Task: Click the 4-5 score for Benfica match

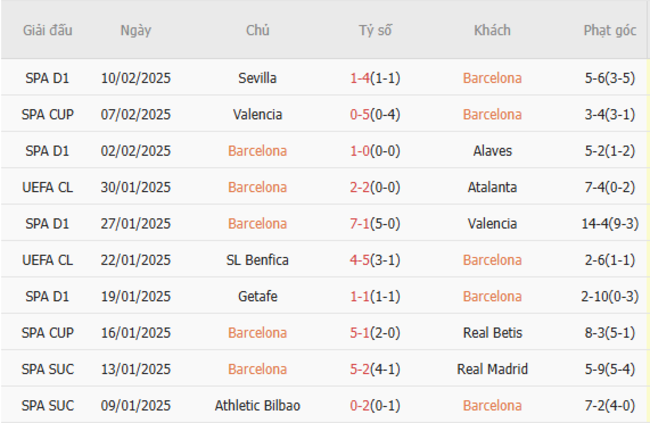Action: [x=361, y=260]
